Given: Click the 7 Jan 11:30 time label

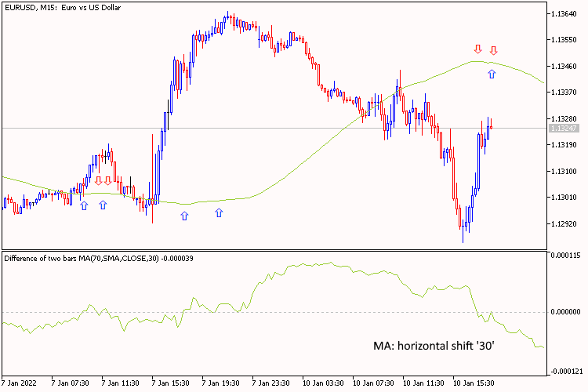Looking at the screenshot, I should click(x=121, y=383).
